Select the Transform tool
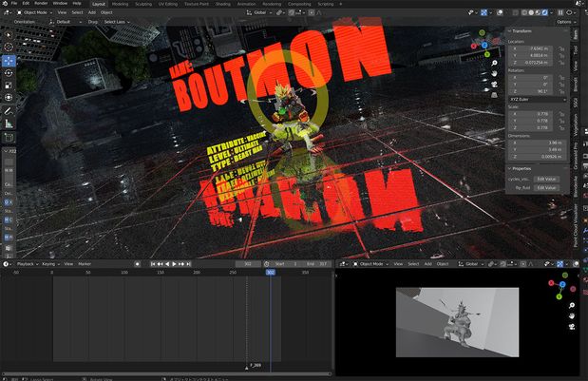This screenshot has height=381, width=588. click(x=9, y=98)
